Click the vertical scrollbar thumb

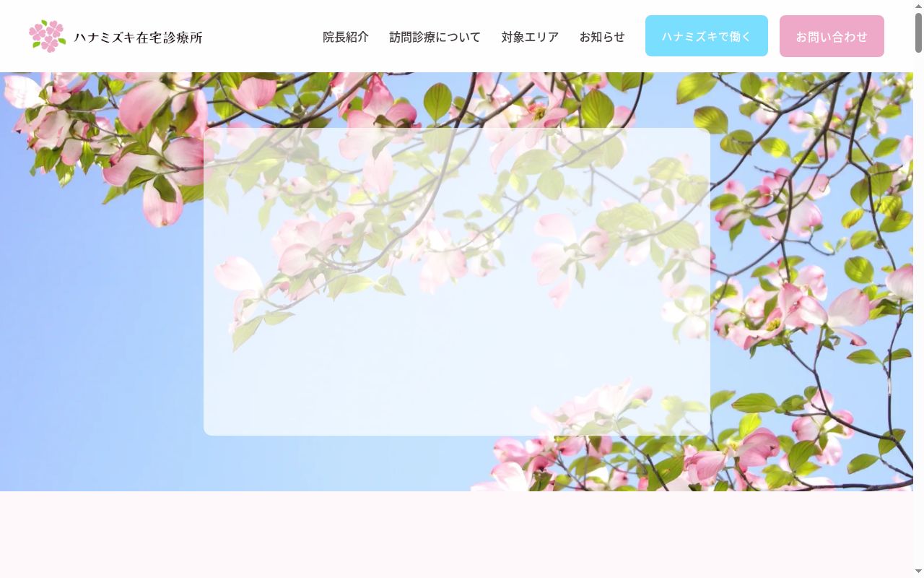point(918,33)
